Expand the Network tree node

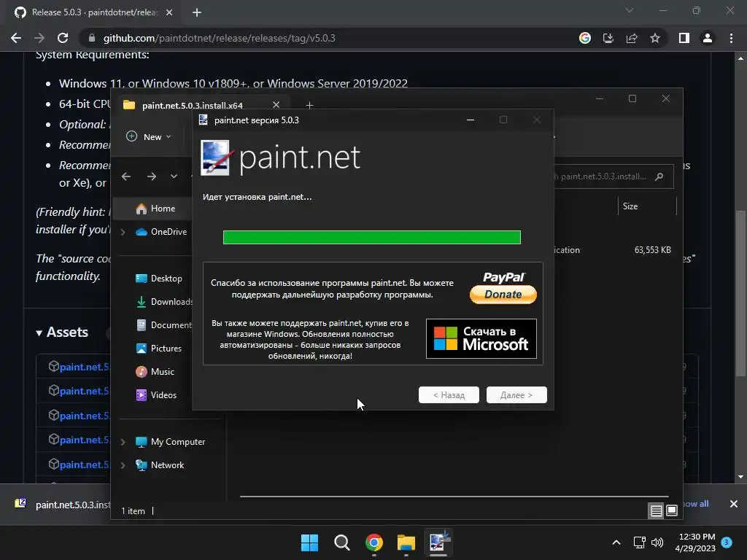click(123, 465)
